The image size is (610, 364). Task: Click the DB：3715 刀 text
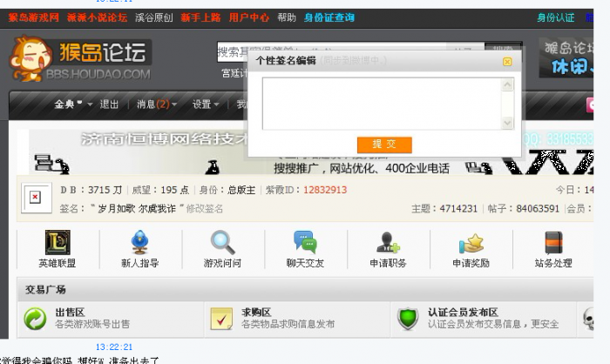point(91,190)
